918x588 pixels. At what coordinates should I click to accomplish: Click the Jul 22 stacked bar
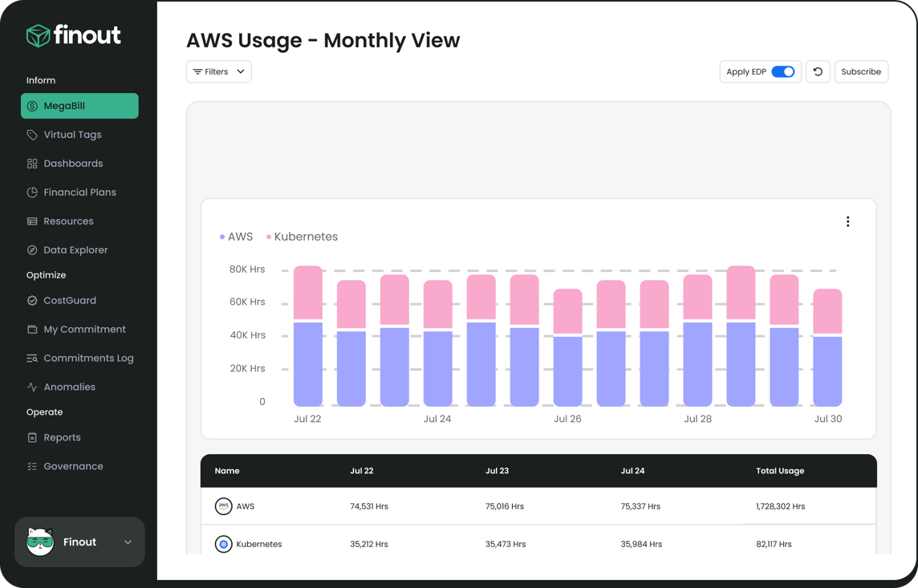(x=308, y=336)
